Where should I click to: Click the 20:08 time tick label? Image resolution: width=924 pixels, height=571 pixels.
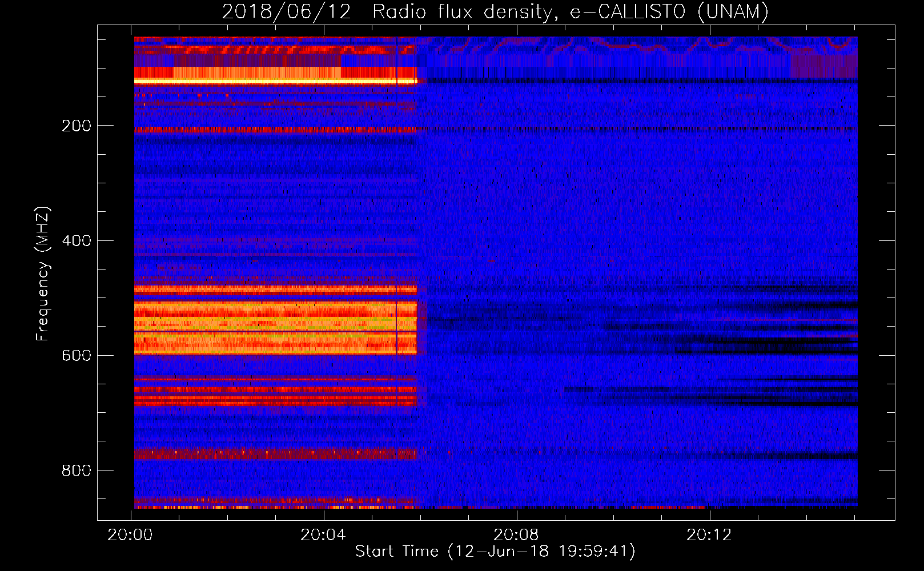click(x=517, y=535)
